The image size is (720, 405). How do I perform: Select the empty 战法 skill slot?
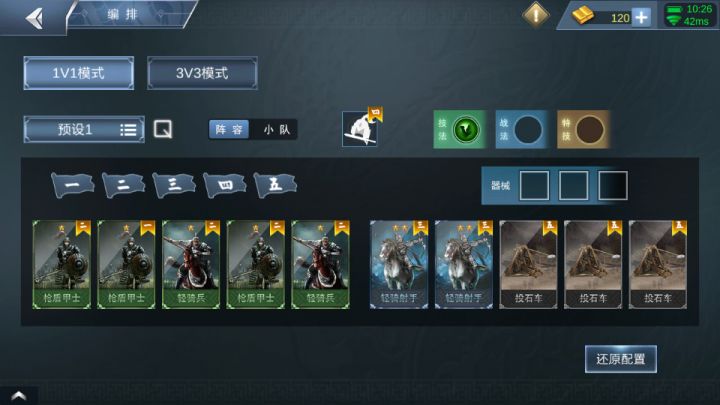point(528,130)
